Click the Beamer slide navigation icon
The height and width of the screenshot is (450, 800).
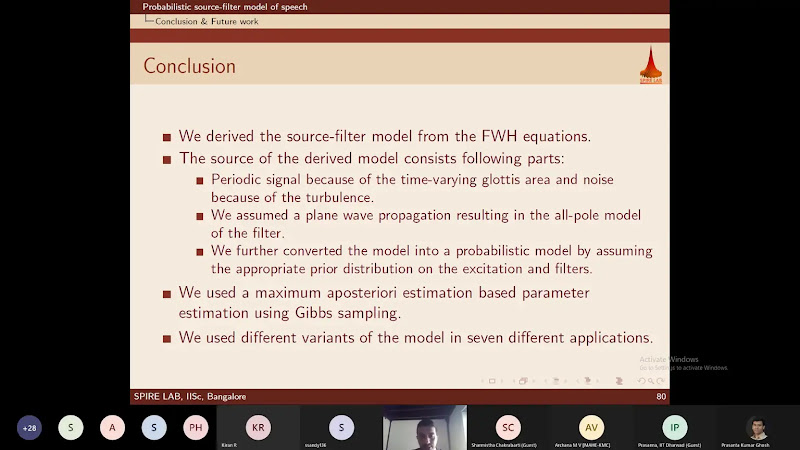[492, 381]
